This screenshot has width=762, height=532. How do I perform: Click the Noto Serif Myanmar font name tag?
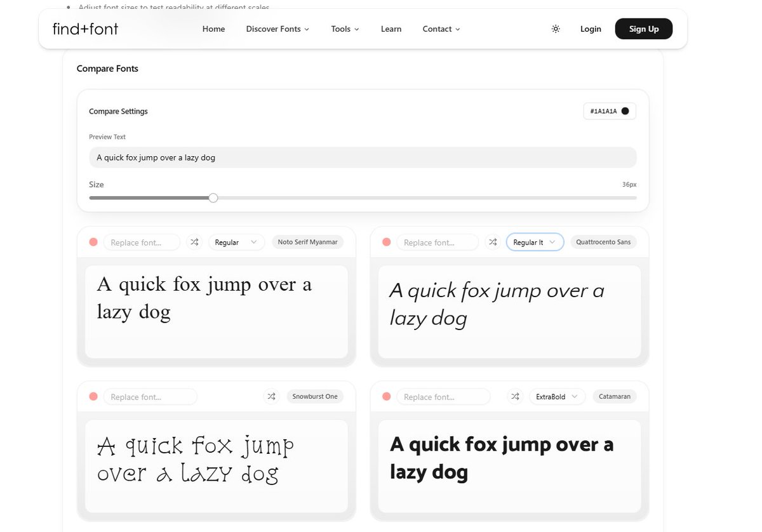307,242
